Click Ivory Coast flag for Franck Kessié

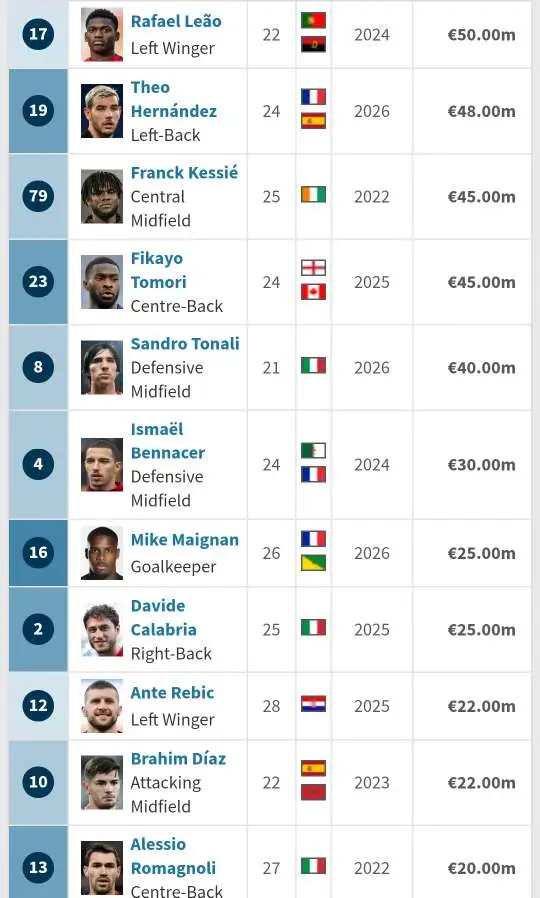click(x=313, y=195)
